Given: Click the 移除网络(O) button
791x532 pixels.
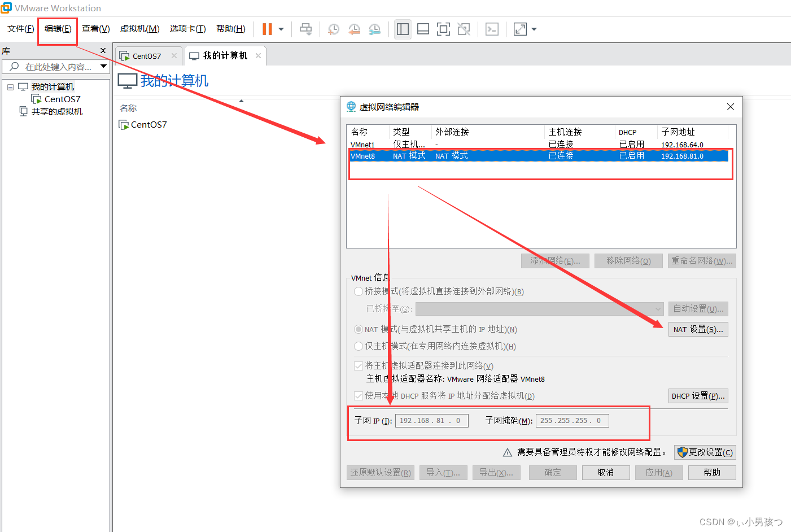Looking at the screenshot, I should coord(628,261).
